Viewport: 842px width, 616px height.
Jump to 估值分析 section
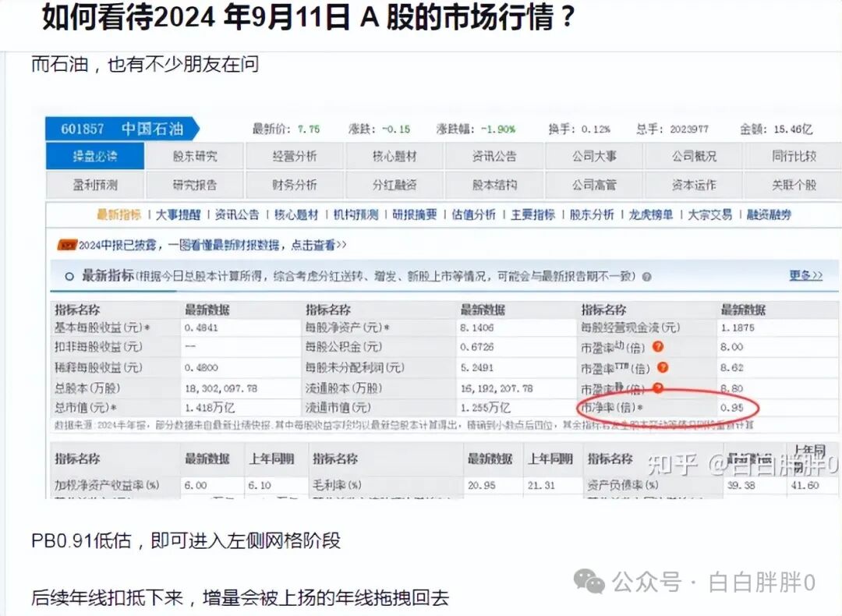(474, 215)
